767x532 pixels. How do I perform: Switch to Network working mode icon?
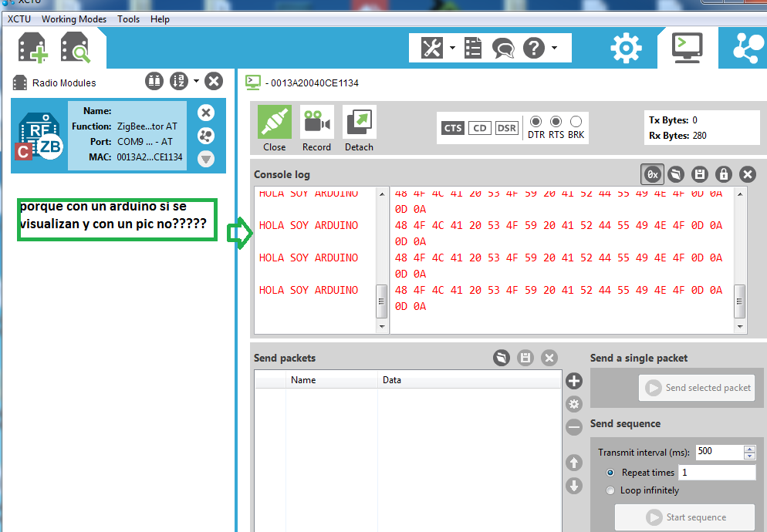point(748,48)
